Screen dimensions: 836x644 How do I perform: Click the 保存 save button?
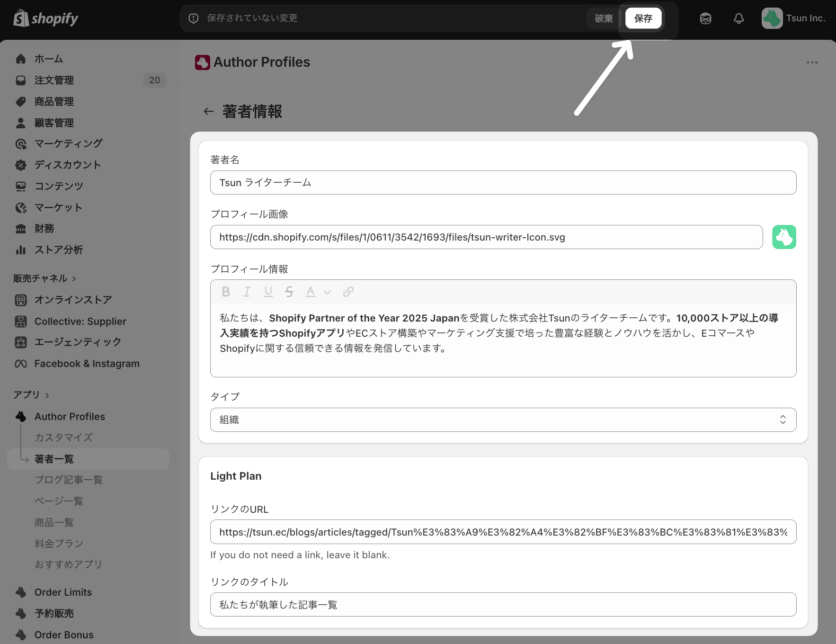point(643,18)
